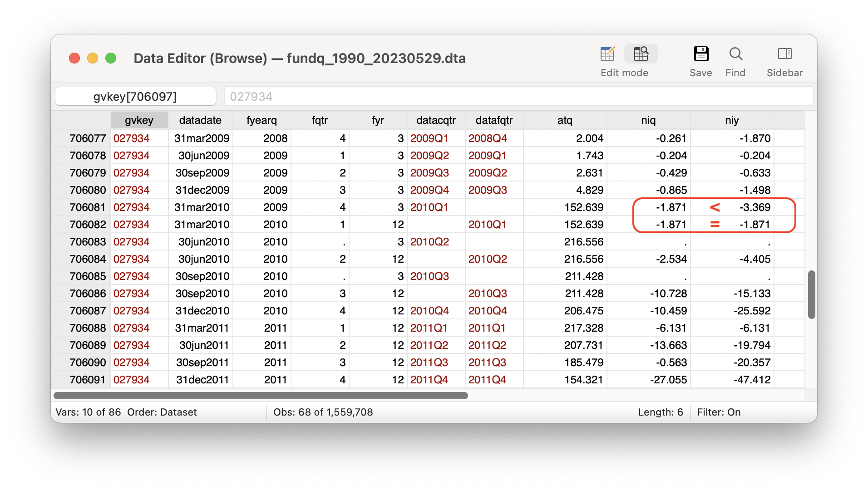Click datadate cell 31dec2011
This screenshot has height=490, width=868.
(200, 380)
